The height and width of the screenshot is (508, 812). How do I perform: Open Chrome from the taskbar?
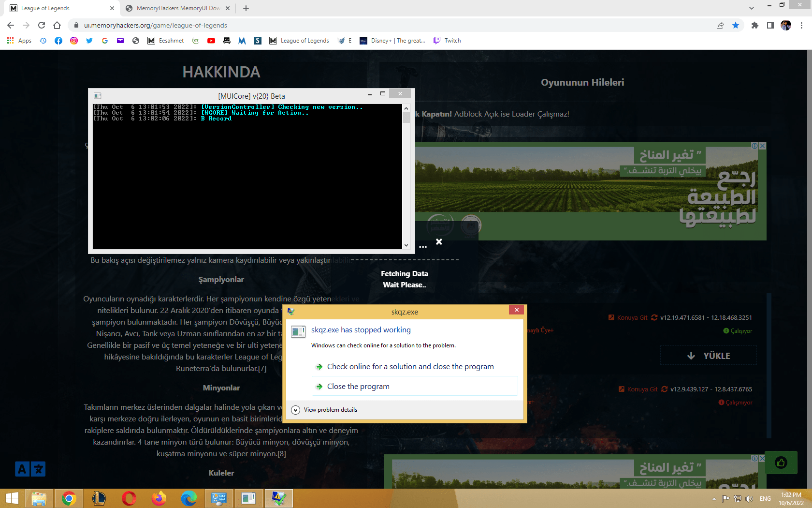pyautogui.click(x=69, y=498)
